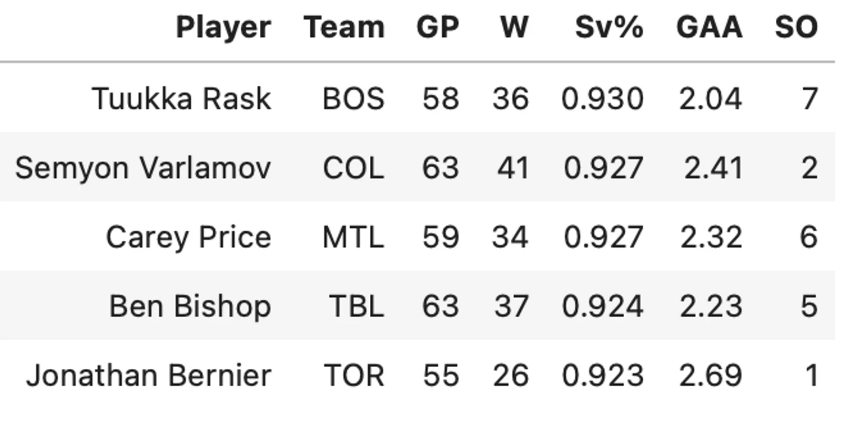Viewport: 868px width, 423px height.
Task: Click the GAA column header
Action: 709,27
